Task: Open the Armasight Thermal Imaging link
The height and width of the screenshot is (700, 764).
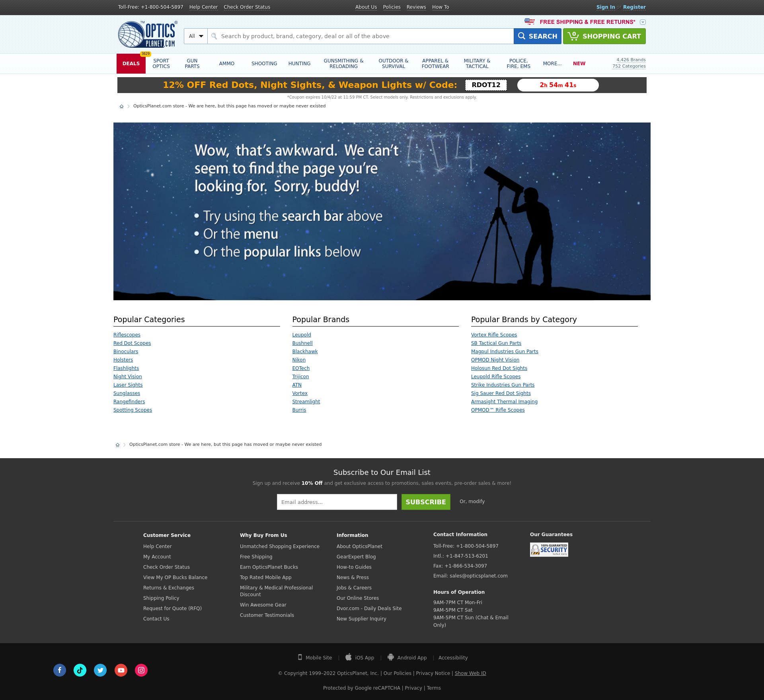Action: [504, 402]
